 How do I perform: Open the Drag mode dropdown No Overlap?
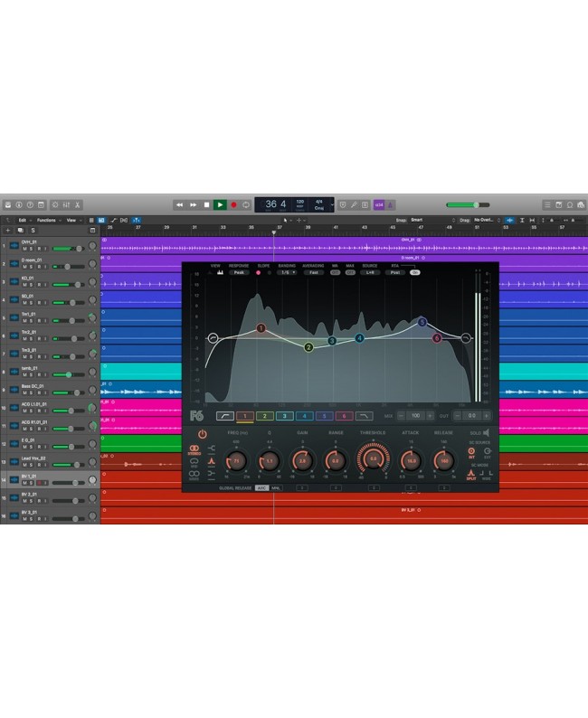click(488, 221)
